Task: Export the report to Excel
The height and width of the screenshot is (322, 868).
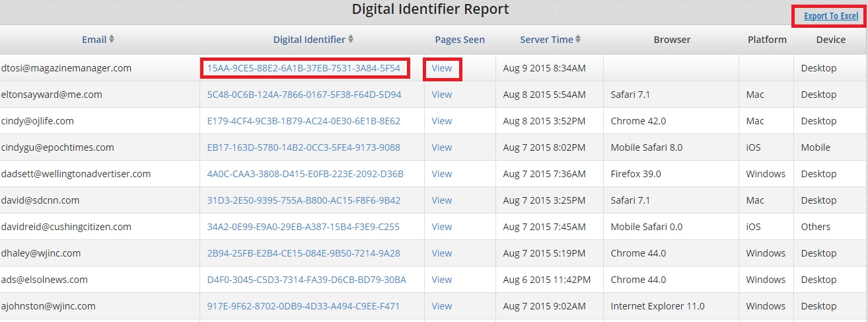Action: tap(831, 16)
